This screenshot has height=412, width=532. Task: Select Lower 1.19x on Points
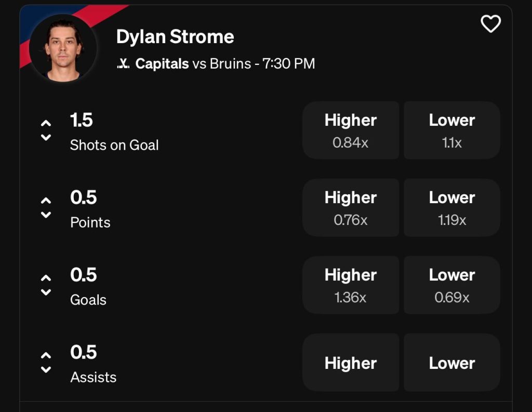452,207
